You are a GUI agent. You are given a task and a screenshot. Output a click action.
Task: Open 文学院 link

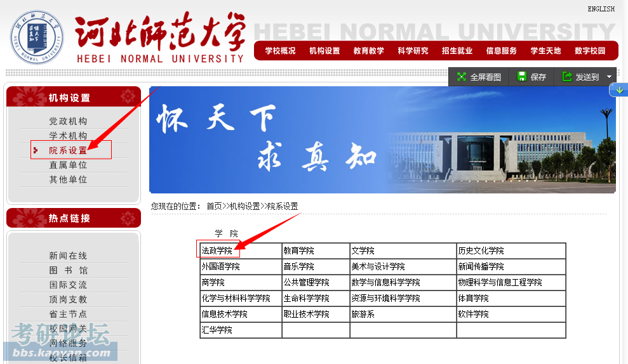pos(363,250)
